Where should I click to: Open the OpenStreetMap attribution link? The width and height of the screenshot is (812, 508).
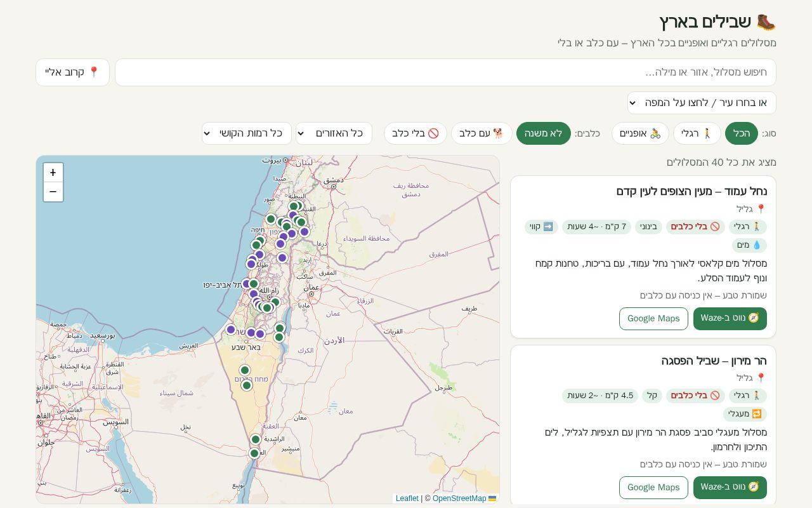pyautogui.click(x=460, y=498)
